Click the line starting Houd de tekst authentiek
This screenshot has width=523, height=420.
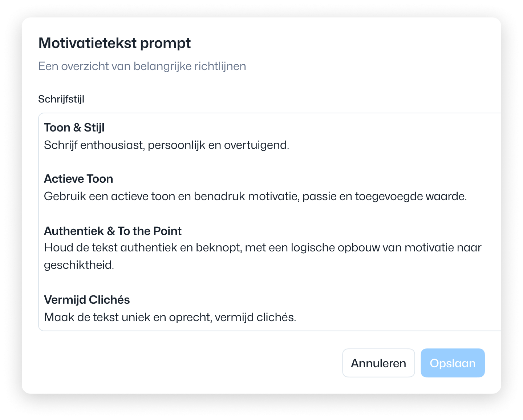[x=263, y=248]
